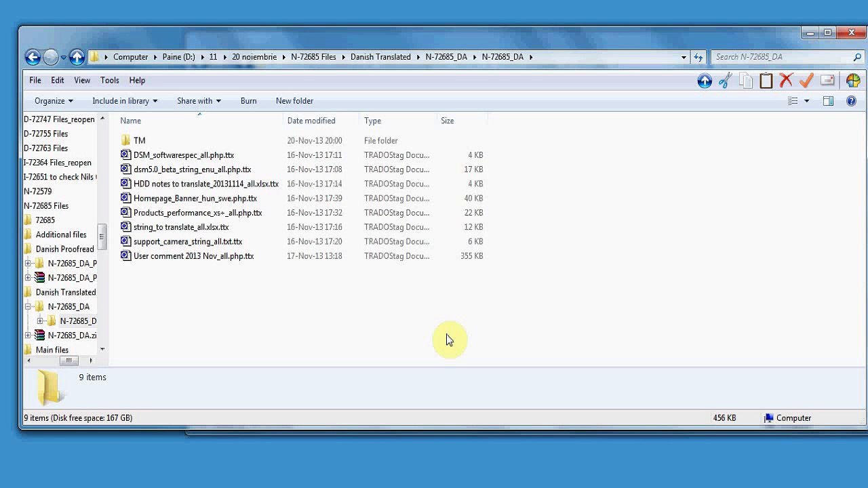Open Include in library dropdown
The width and height of the screenshot is (868, 488).
point(125,101)
